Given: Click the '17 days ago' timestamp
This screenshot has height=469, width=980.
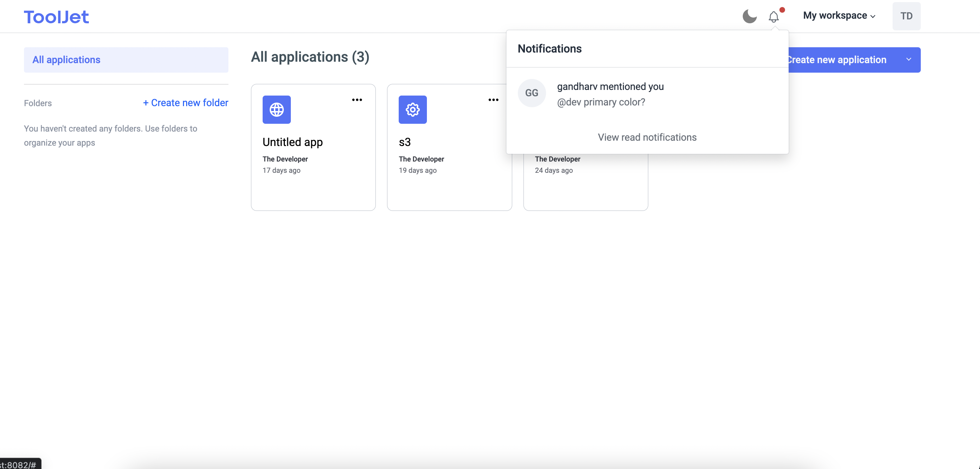Looking at the screenshot, I should click(x=282, y=171).
